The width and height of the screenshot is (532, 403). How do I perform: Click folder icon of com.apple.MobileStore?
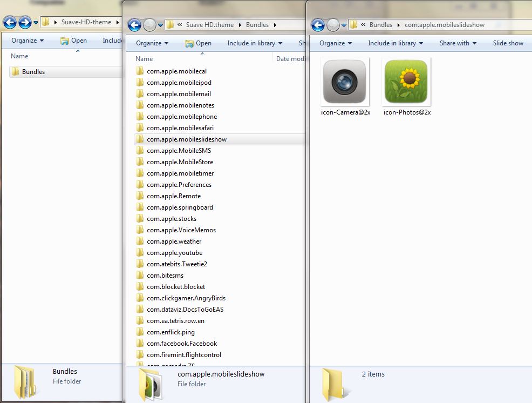140,162
